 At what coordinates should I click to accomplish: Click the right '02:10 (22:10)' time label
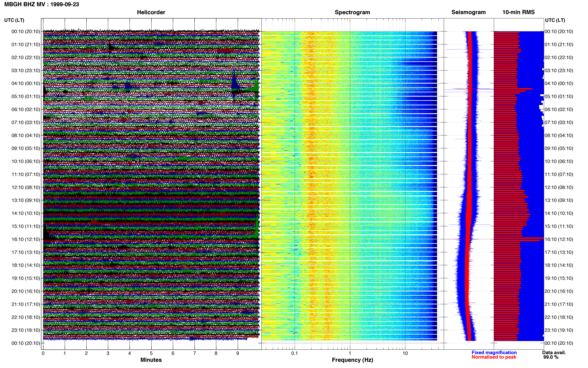(559, 58)
